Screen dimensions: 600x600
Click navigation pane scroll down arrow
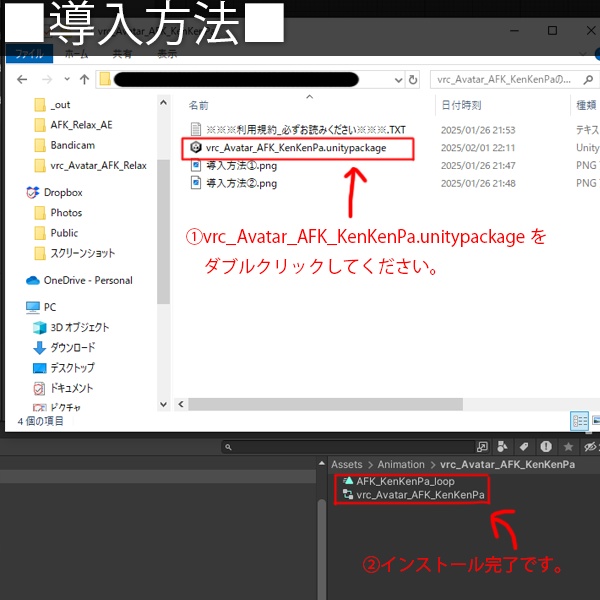tap(163, 404)
